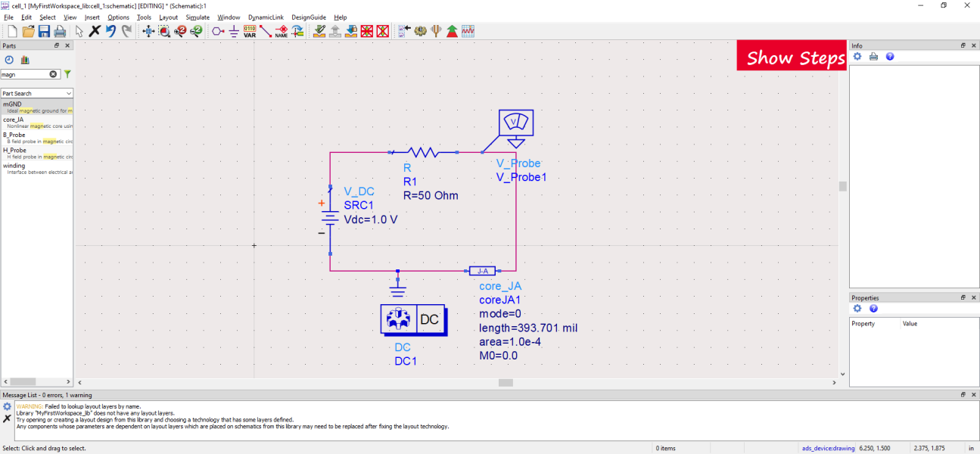Insert a pin using the pin icon
980x454 pixels.
coord(218,31)
